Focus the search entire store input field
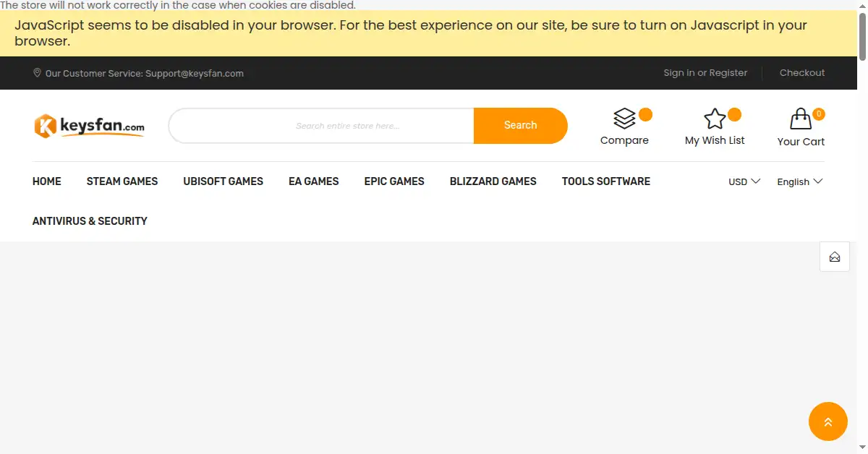The height and width of the screenshot is (454, 868). point(322,126)
